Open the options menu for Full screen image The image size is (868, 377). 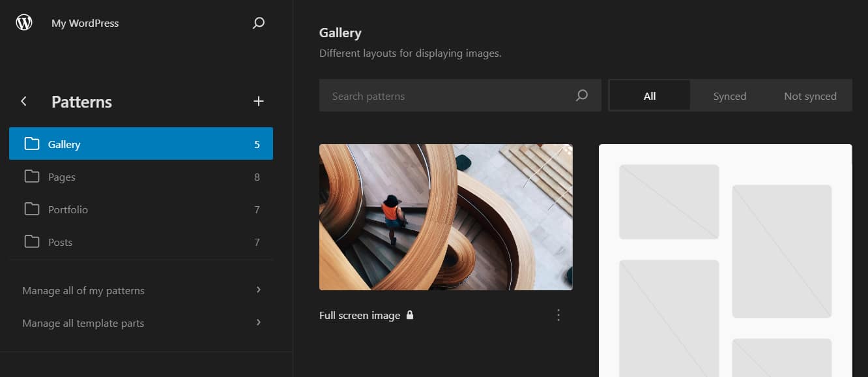click(558, 315)
